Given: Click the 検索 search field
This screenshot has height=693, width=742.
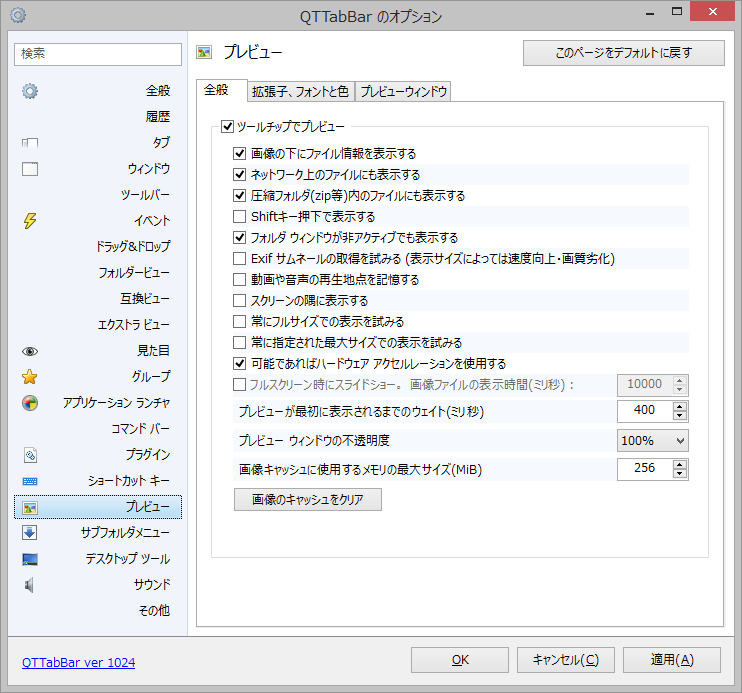Looking at the screenshot, I should [x=98, y=53].
